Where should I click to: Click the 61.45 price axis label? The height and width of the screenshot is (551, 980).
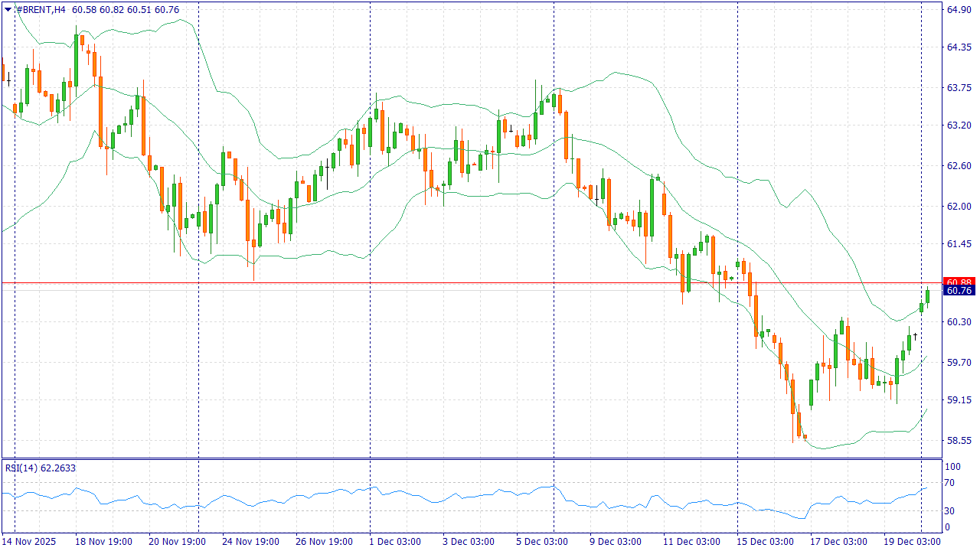[959, 244]
